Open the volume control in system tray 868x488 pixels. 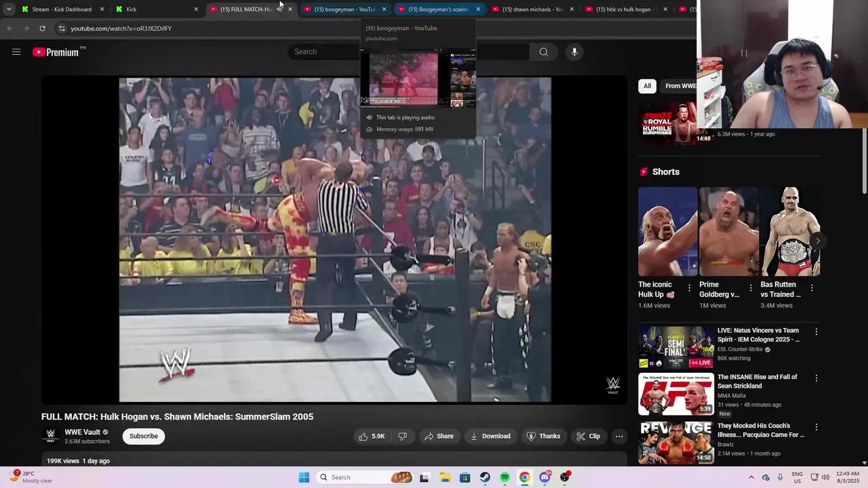826,477
